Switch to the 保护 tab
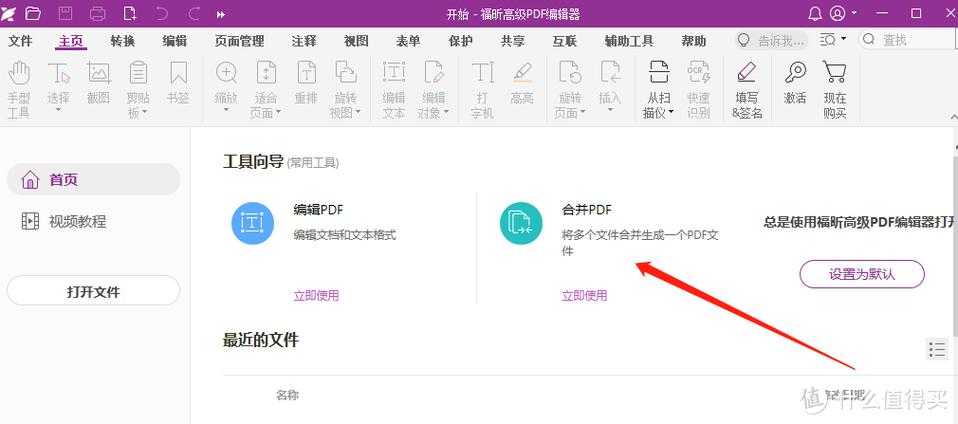Image resolution: width=958 pixels, height=424 pixels. click(x=460, y=41)
